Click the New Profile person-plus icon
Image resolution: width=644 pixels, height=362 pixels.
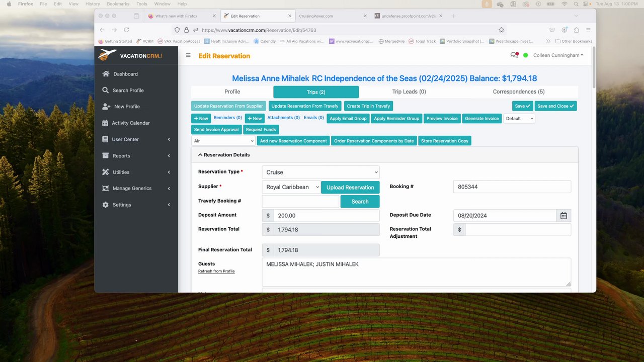pos(106,107)
